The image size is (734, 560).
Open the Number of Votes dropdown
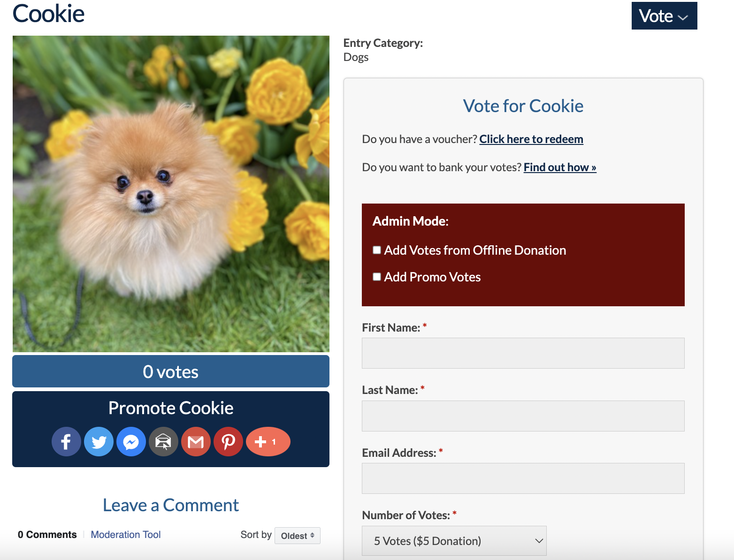(454, 541)
